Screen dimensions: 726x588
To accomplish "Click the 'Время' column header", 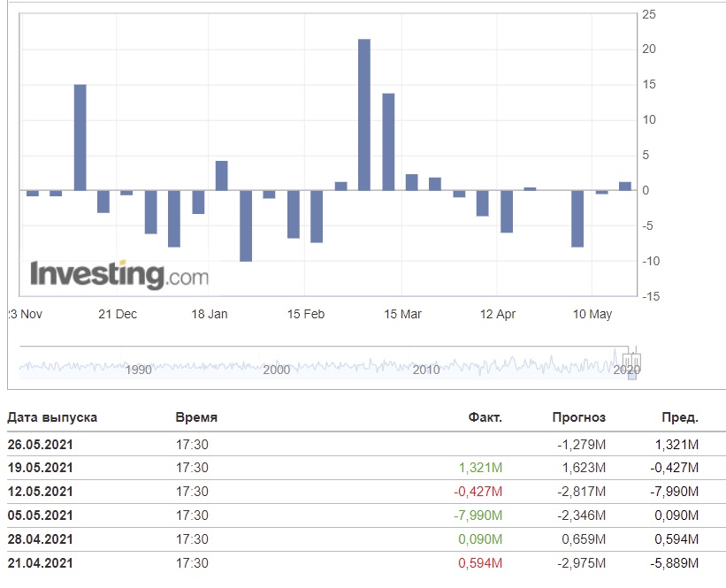I will (196, 417).
